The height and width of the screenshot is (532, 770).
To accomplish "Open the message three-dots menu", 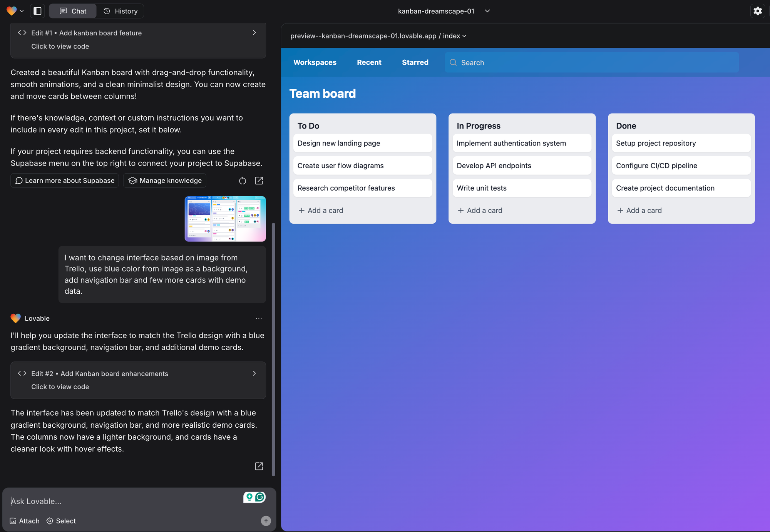I will click(x=259, y=318).
